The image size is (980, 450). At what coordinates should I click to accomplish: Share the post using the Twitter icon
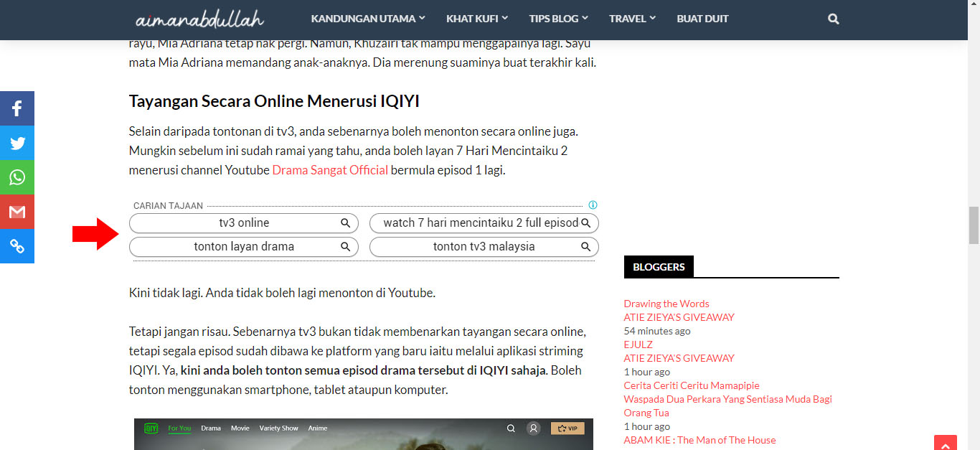17,143
